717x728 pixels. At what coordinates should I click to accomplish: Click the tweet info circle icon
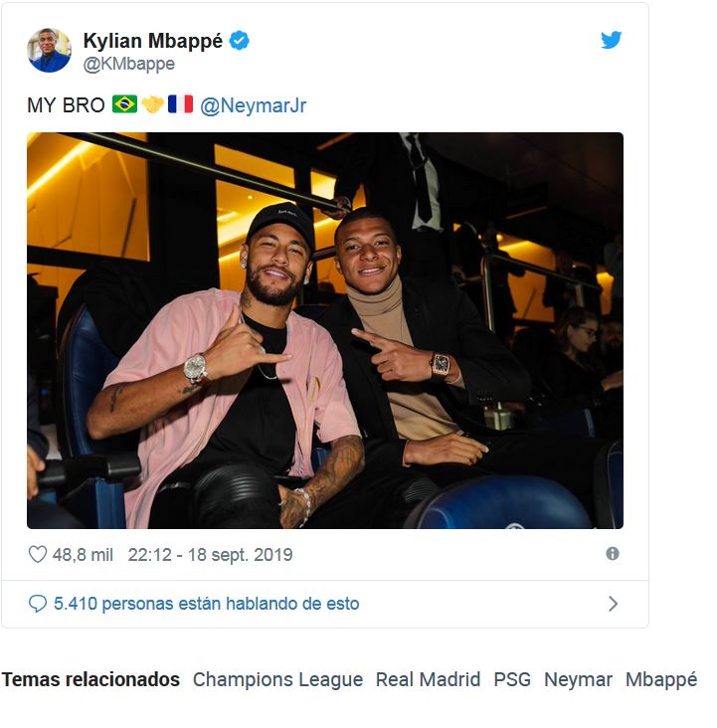(x=613, y=554)
